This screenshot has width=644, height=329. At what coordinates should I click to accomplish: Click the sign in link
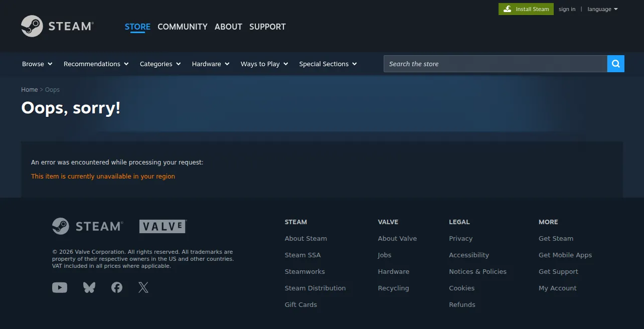567,9
